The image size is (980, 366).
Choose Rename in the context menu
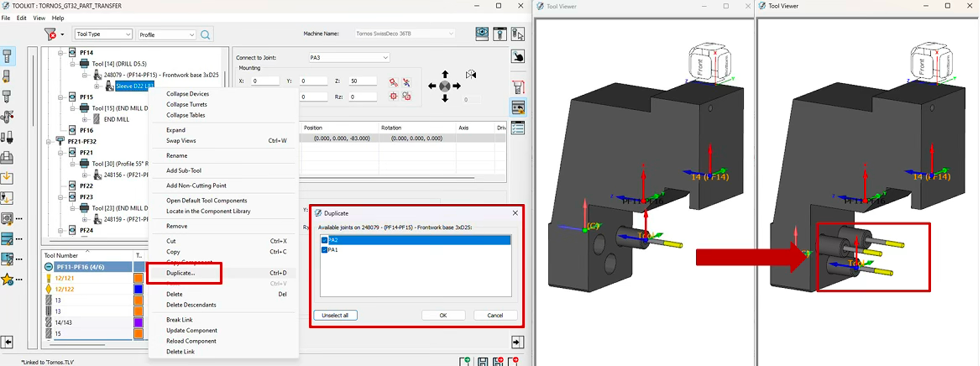tap(177, 156)
